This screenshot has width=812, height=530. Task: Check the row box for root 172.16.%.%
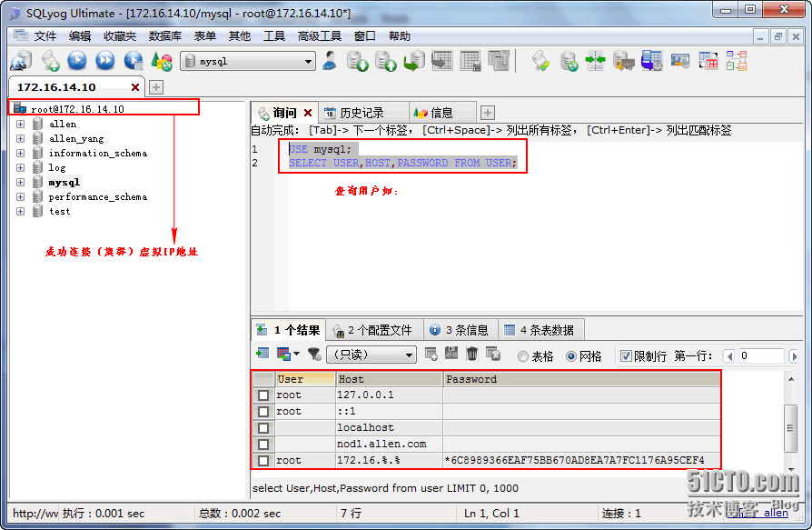pos(263,461)
